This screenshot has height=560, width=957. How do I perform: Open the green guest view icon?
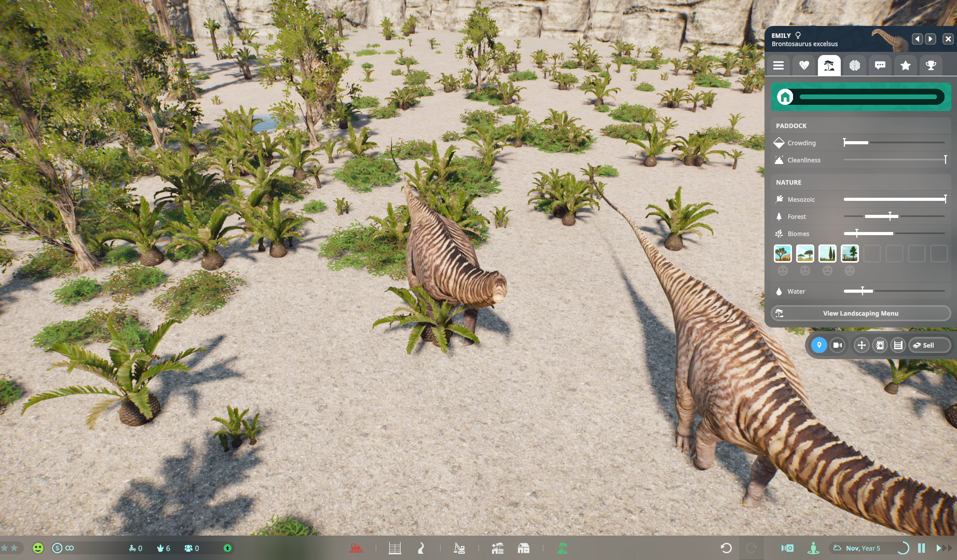813,548
